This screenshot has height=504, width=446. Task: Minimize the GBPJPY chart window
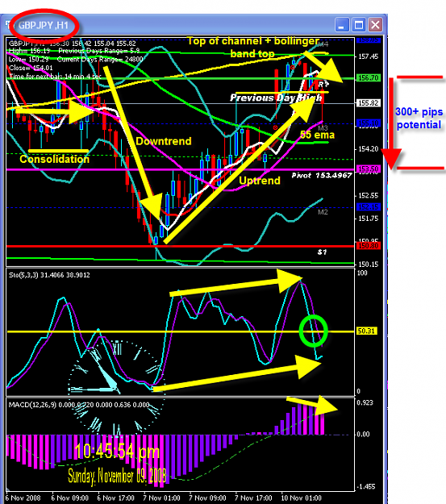pyautogui.click(x=342, y=25)
